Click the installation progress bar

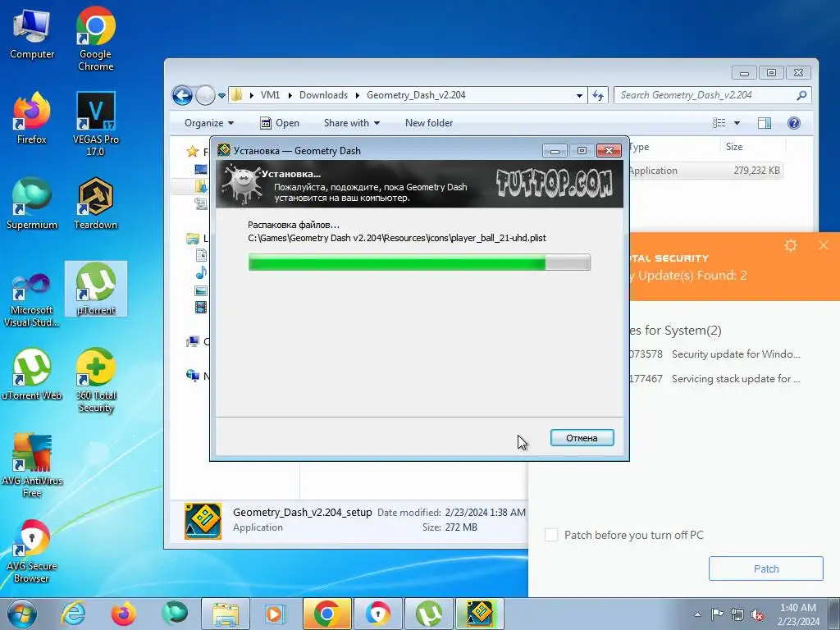pos(419,262)
